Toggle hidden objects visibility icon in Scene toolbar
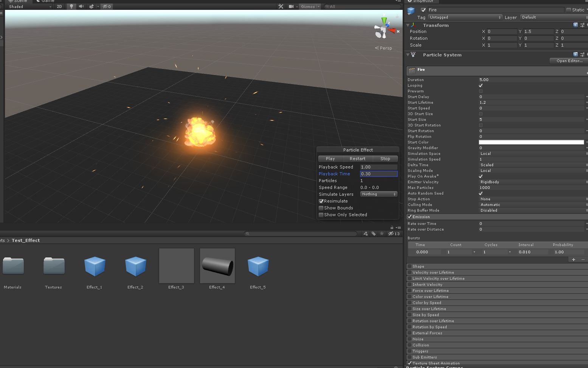The height and width of the screenshot is (368, 588). (107, 6)
